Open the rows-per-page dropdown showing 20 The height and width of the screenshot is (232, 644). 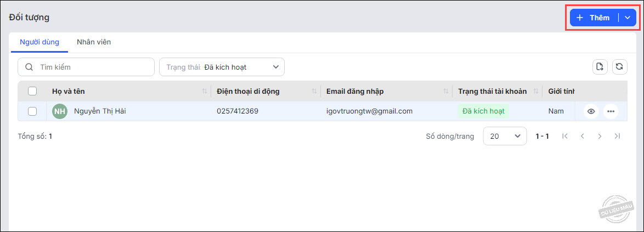click(x=505, y=136)
